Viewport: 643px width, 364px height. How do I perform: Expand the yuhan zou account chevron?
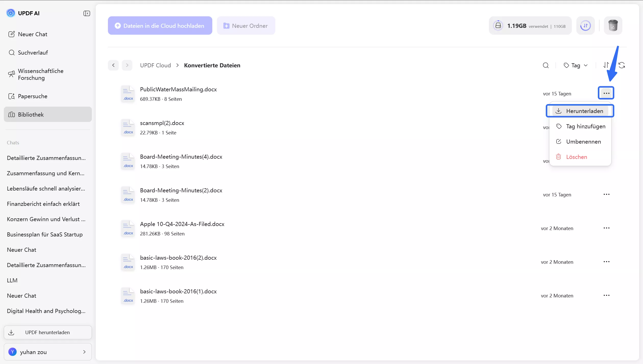point(84,352)
